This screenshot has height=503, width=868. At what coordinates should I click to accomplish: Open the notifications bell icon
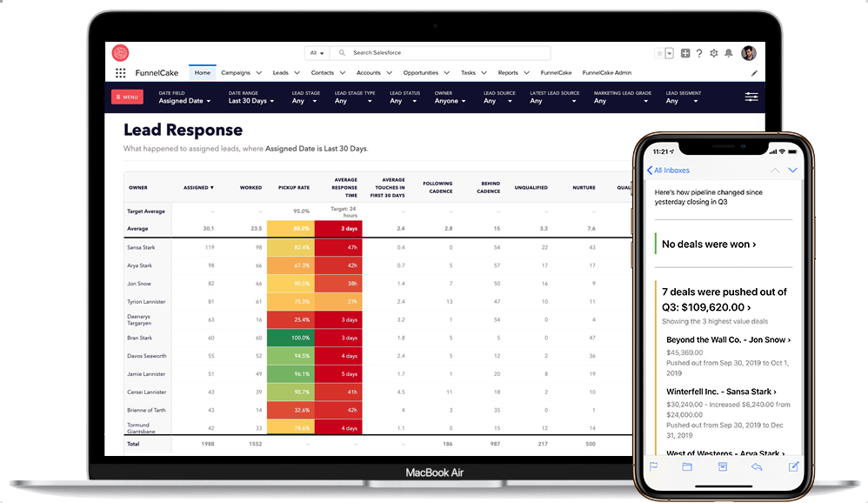point(729,53)
